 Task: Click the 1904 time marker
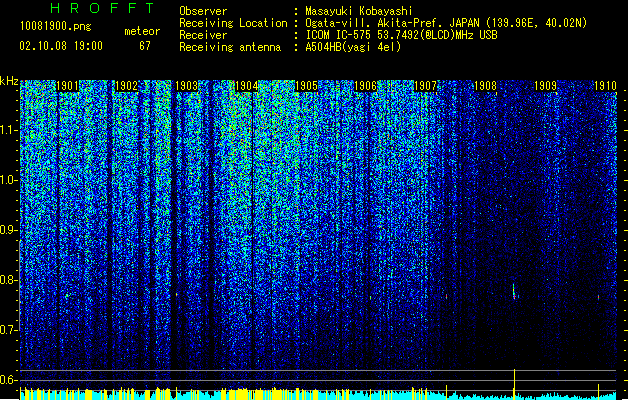click(246, 86)
